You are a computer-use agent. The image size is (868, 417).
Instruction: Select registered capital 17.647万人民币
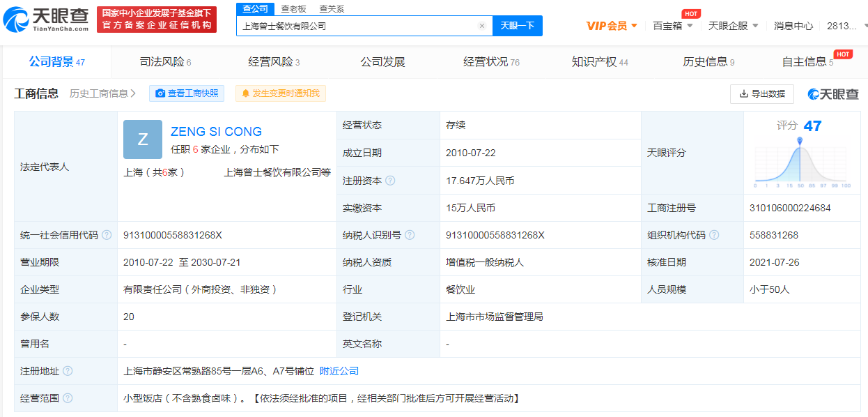480,181
